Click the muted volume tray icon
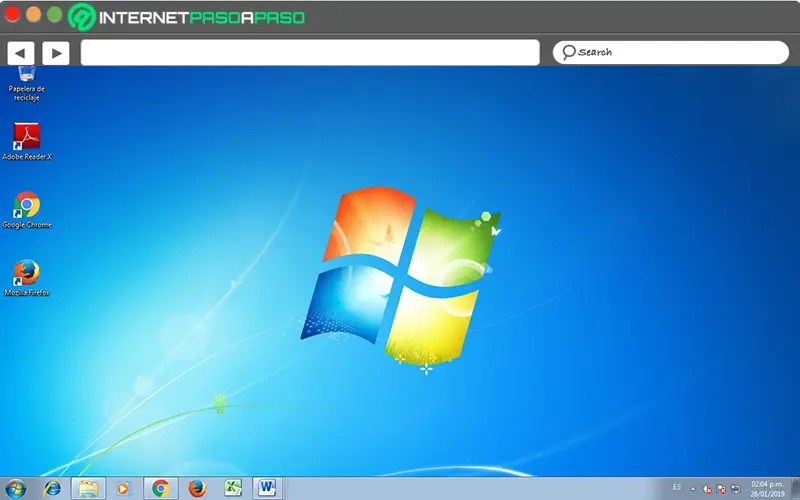Image resolution: width=800 pixels, height=500 pixels. pyautogui.click(x=707, y=489)
